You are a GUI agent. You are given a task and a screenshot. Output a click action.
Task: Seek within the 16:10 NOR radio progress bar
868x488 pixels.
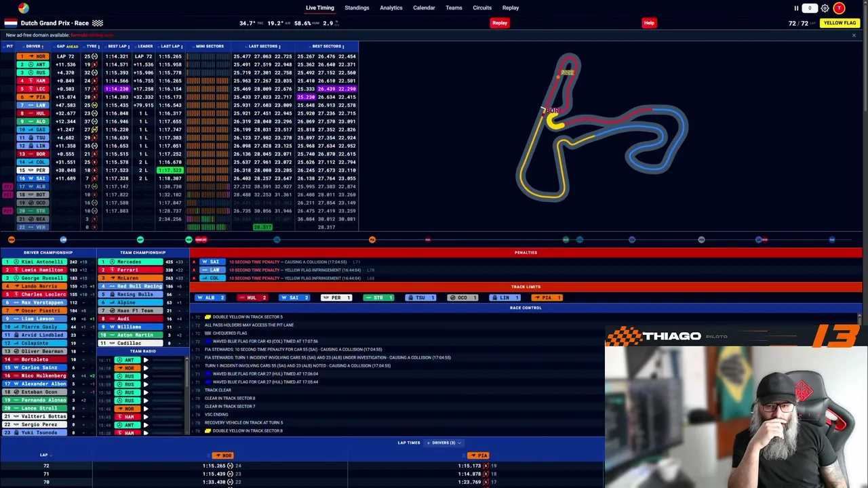[x=167, y=368]
